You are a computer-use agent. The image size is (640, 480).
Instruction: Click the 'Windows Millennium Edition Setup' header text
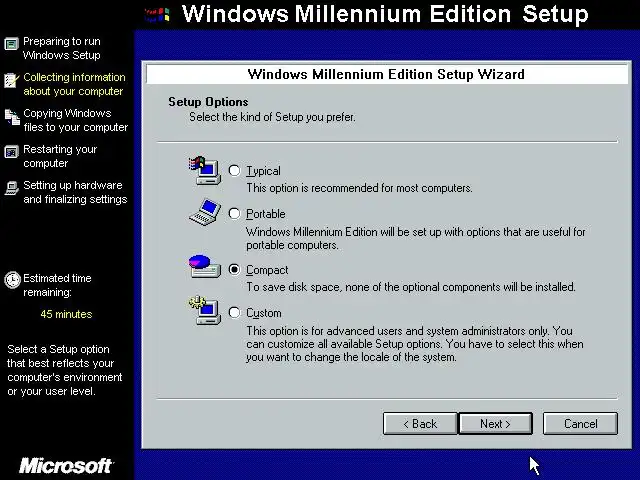(385, 14)
